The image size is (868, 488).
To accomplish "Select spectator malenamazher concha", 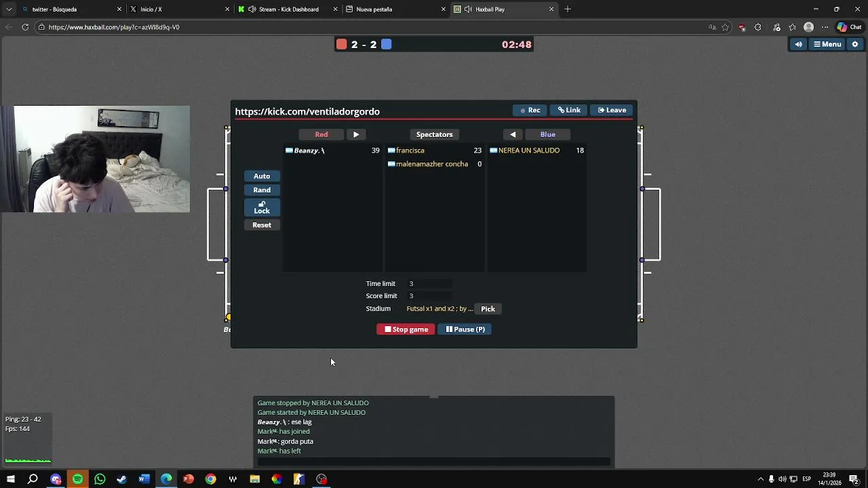I will pyautogui.click(x=435, y=164).
